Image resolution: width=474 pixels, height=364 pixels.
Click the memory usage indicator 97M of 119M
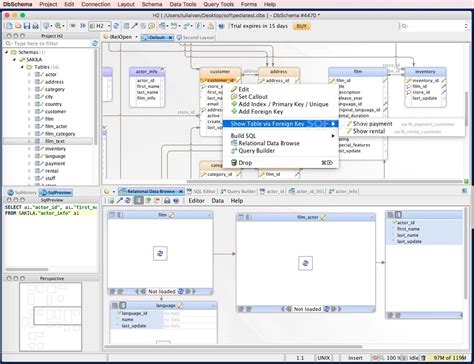coord(449,358)
